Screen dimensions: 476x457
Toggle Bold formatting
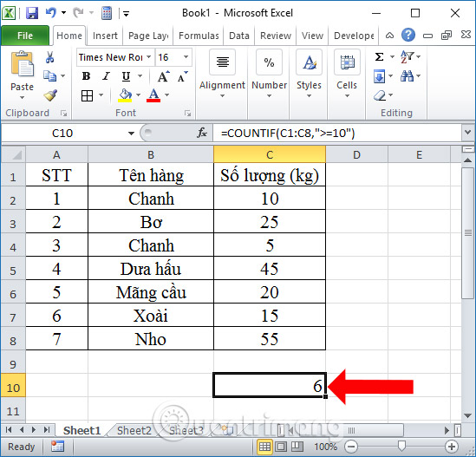point(86,76)
